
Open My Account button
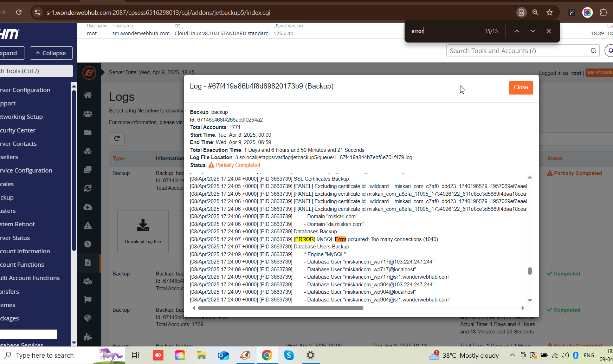pyautogui.click(x=599, y=73)
